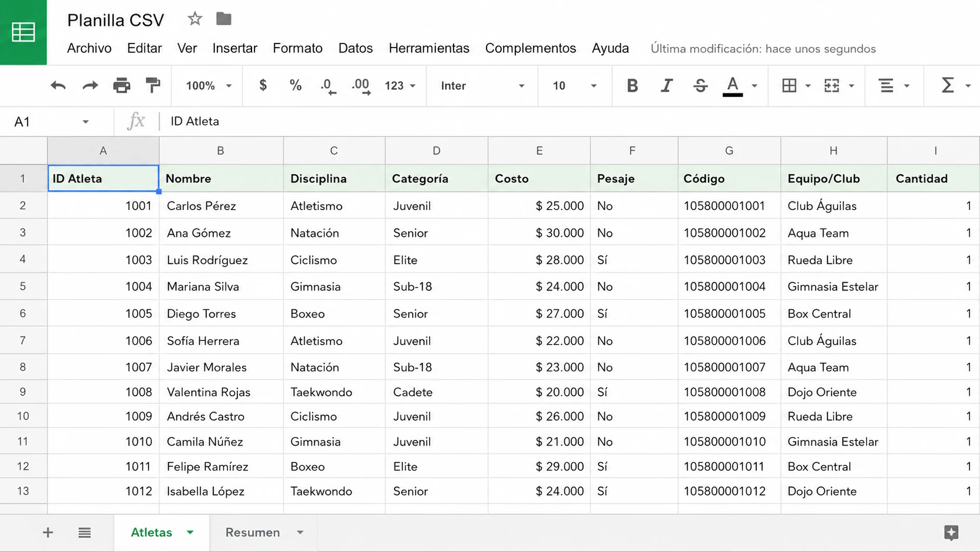Expand the functions dropdown arrow

(x=968, y=86)
